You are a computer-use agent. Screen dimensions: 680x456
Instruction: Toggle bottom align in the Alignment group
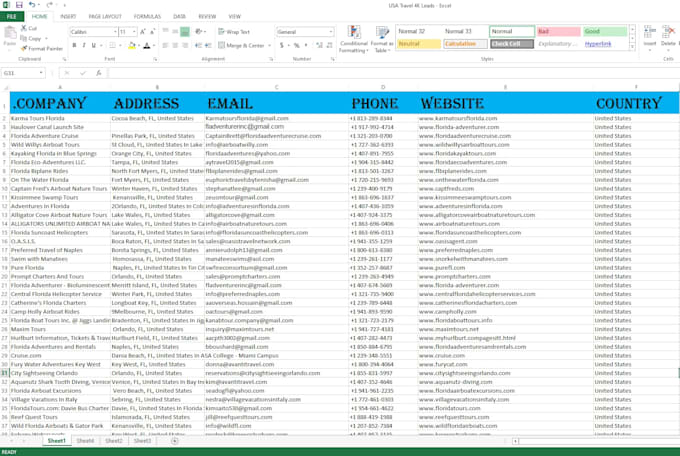(x=185, y=31)
